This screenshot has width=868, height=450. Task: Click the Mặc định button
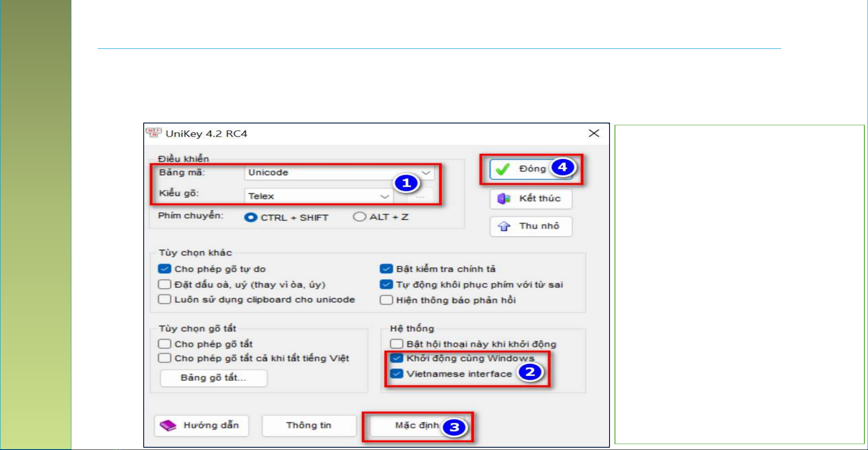418,426
